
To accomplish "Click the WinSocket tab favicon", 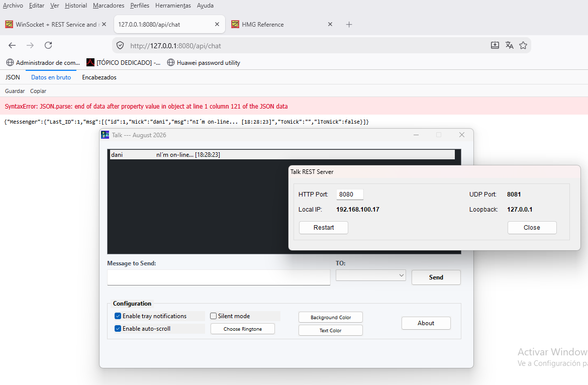I will click(9, 24).
